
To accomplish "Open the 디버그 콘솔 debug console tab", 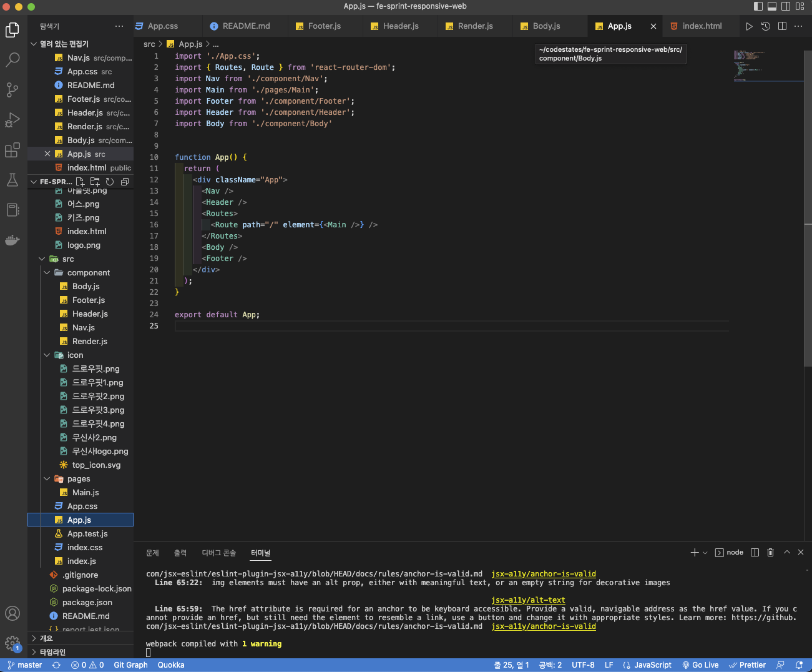I will coord(218,553).
